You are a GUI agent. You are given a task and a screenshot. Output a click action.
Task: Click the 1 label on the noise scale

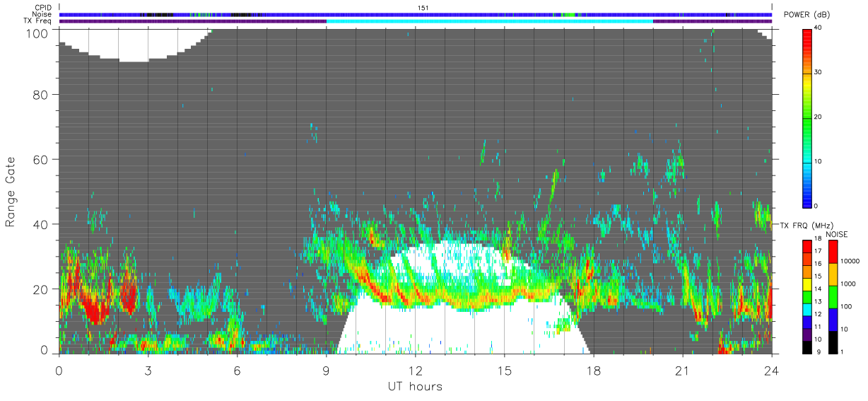point(843,351)
